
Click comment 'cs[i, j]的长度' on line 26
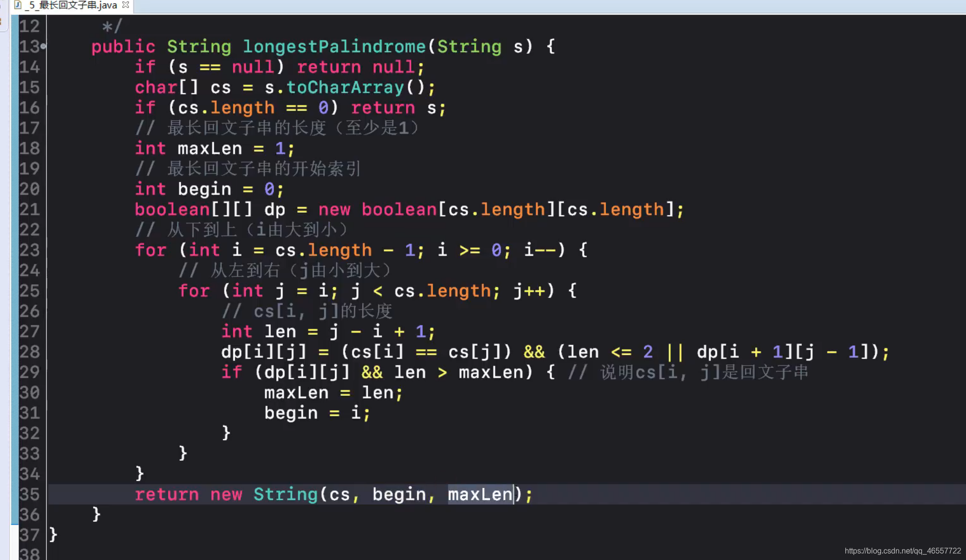(322, 311)
